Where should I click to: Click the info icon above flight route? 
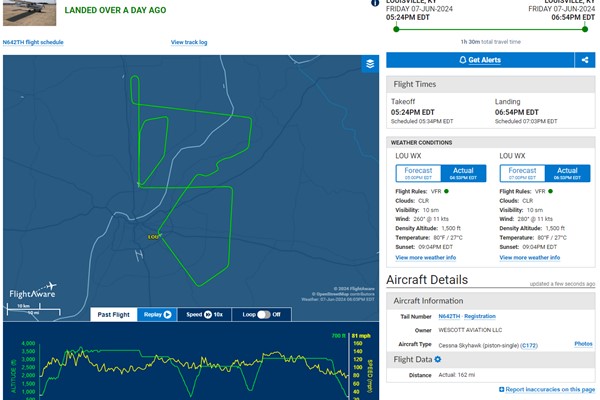coord(375,3)
